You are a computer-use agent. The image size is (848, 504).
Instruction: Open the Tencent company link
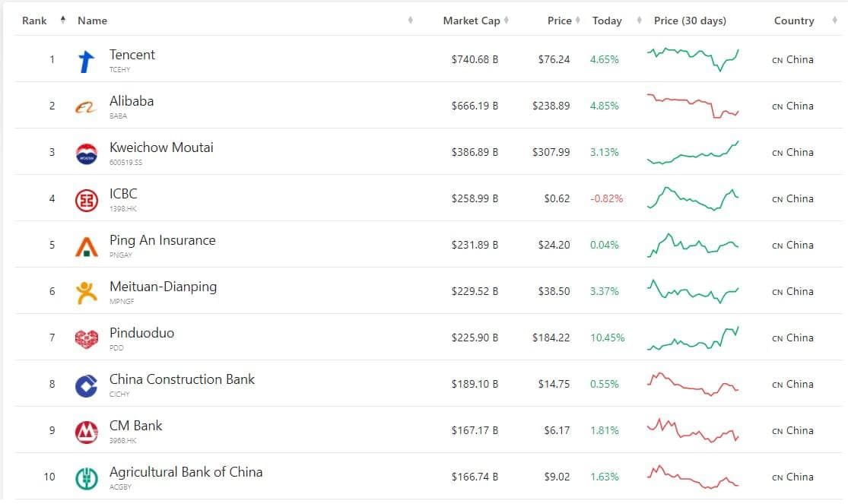132,55
